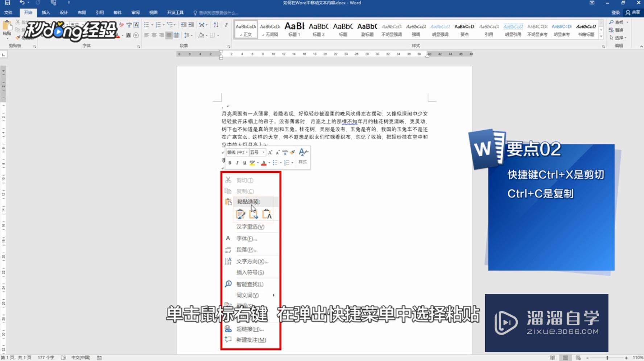This screenshot has width=644, height=361.
Task: Open highlight color dropdown arrow in mini toolbar
Action: pos(258,163)
